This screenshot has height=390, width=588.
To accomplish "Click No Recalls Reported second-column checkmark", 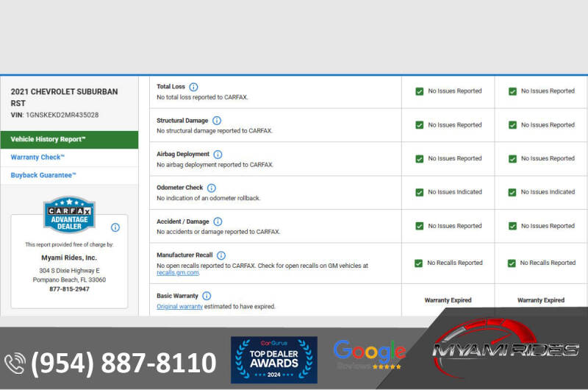I will (512, 263).
